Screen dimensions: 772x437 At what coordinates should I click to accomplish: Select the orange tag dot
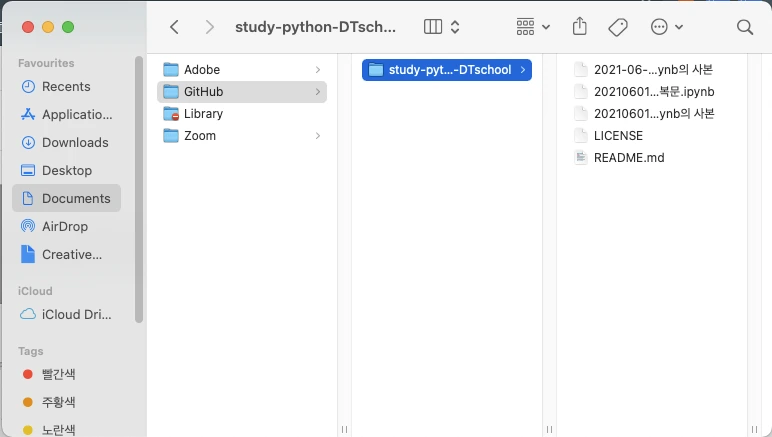pos(28,402)
